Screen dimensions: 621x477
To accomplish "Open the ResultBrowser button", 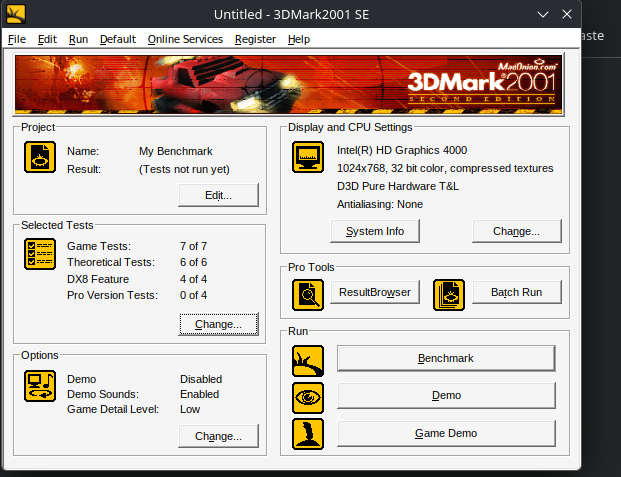I will click(375, 292).
